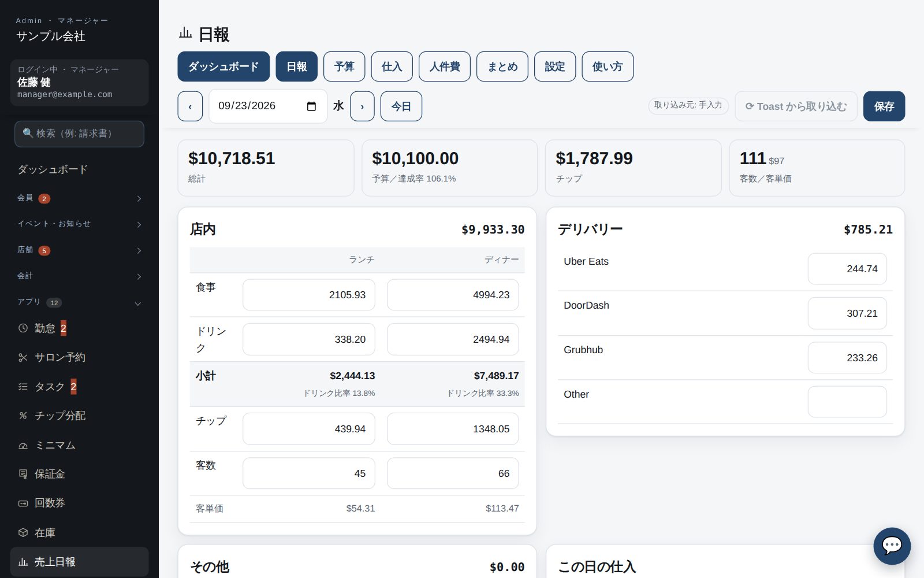
Task: Open the calendar picker in date field
Action: point(311,106)
